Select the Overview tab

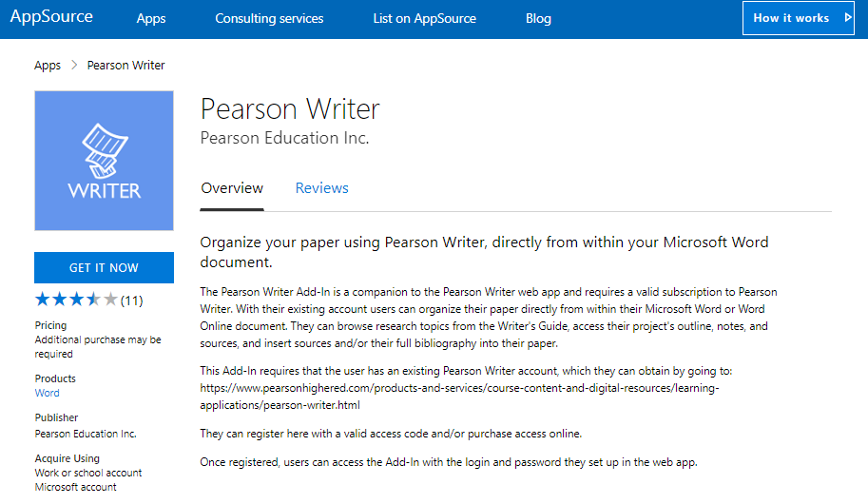click(232, 188)
